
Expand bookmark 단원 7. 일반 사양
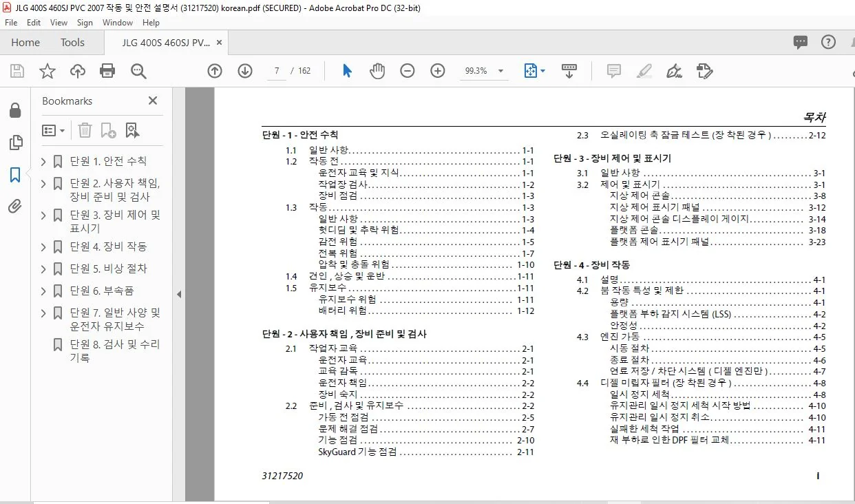click(44, 313)
